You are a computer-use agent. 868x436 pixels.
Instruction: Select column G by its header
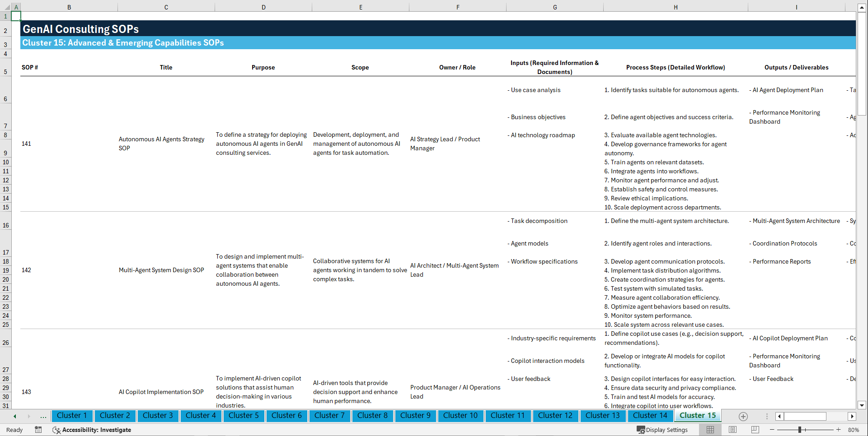[554, 7]
